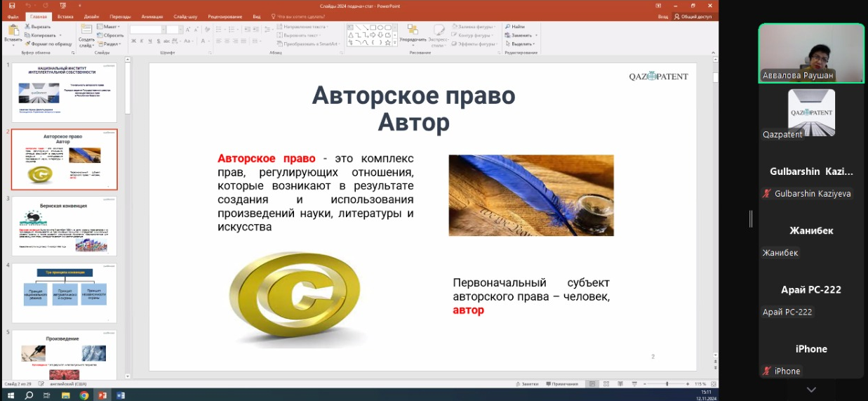Click the Save icon in quick access toolbar

click(x=12, y=5)
